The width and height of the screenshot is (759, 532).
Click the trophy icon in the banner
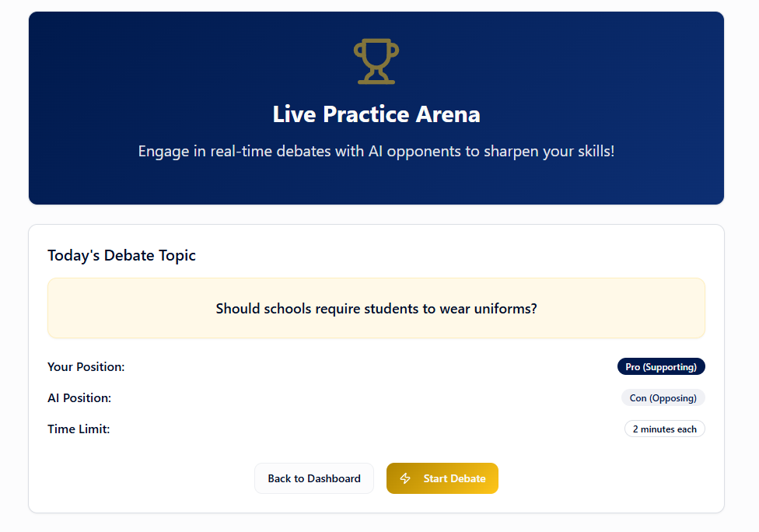[376, 61]
